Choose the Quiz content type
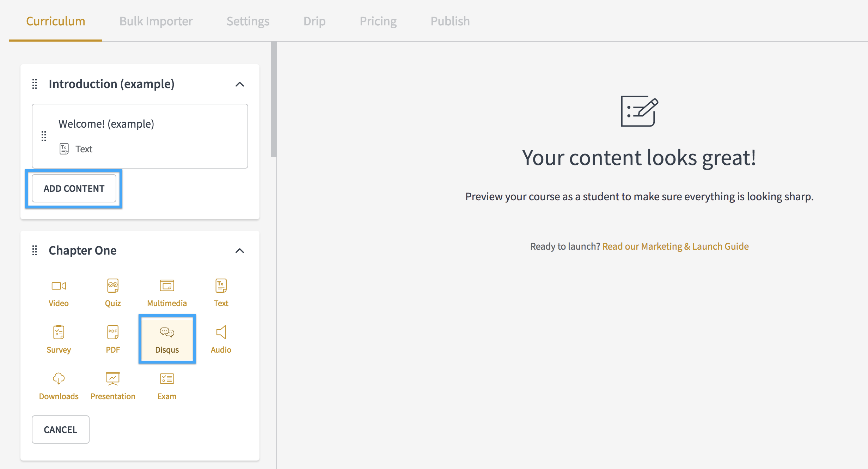Image resolution: width=868 pixels, height=469 pixels. [113, 293]
